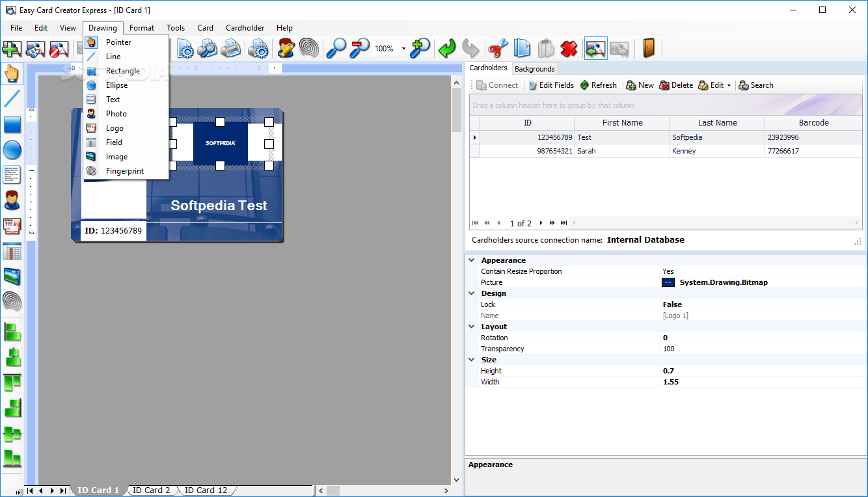Cut selection with the scissors icon
Screen dimensions: 868x497
click(498, 48)
